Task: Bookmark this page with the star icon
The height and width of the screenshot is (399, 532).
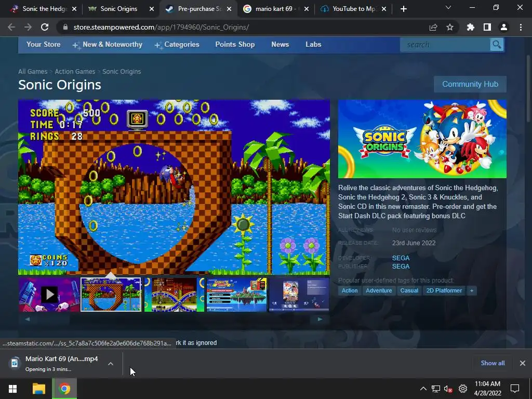Action: [450, 27]
